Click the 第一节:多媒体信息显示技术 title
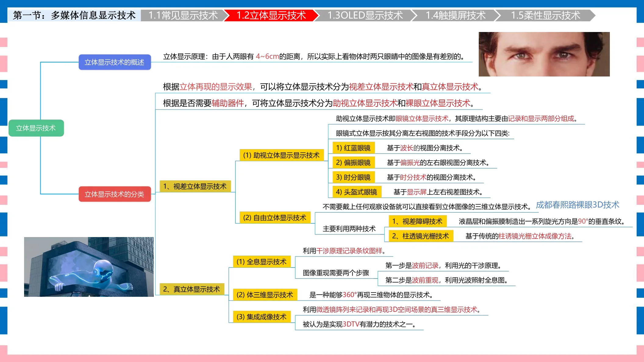The image size is (644, 362). 74,15
